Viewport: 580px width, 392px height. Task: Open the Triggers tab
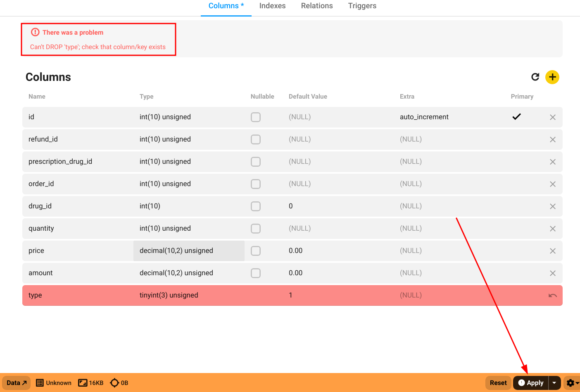pyautogui.click(x=362, y=6)
